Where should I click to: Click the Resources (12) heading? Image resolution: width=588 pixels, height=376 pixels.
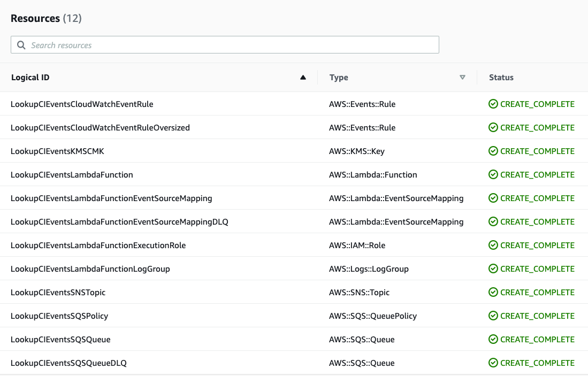pos(46,18)
